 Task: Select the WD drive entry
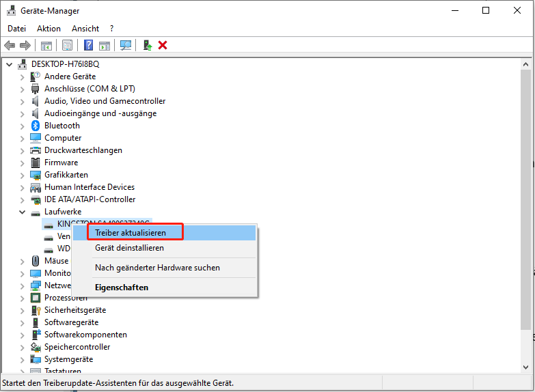pos(64,249)
